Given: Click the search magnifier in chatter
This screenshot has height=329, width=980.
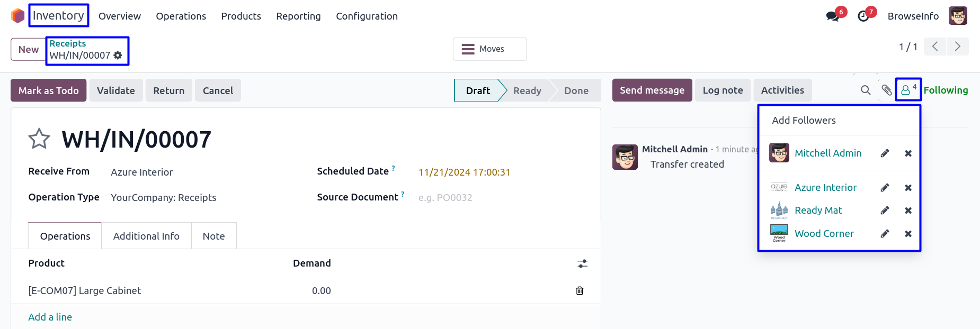Looking at the screenshot, I should pyautogui.click(x=866, y=90).
